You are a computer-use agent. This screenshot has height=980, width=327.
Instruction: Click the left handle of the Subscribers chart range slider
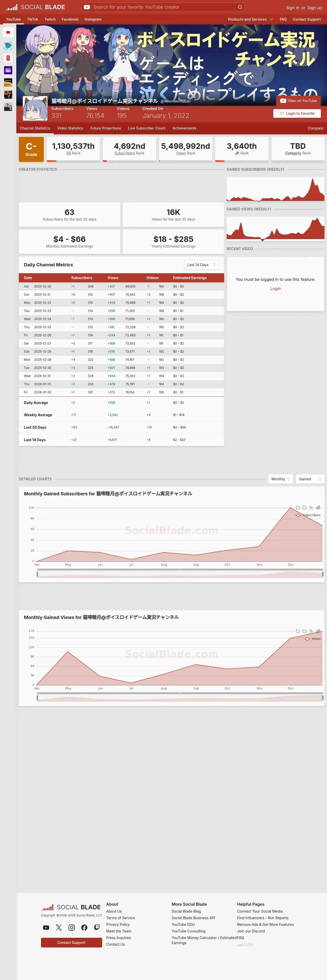pos(37,574)
